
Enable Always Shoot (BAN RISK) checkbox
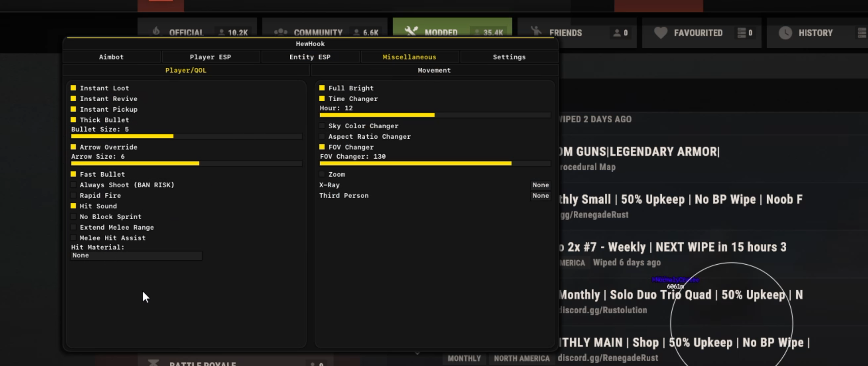(73, 184)
